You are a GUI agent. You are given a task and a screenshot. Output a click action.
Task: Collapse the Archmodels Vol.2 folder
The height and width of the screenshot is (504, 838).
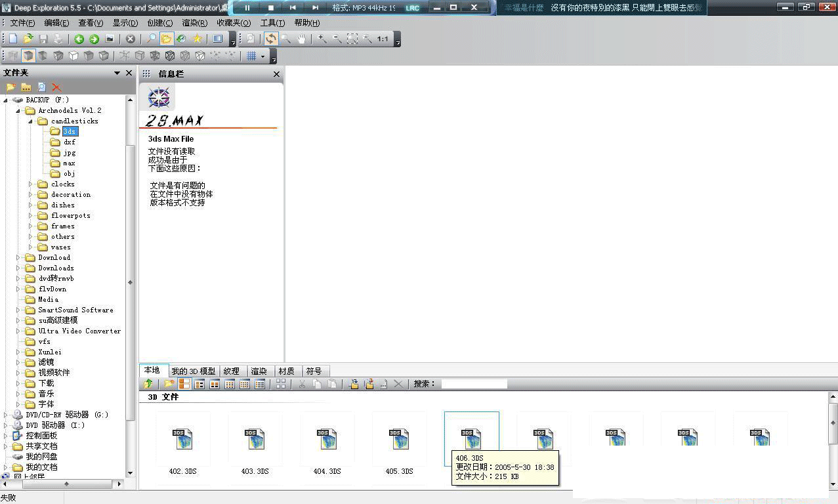coord(18,110)
